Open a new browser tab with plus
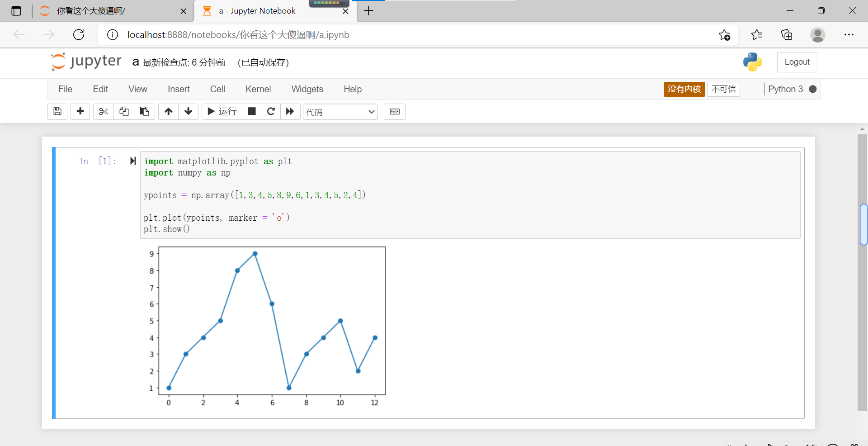Viewport: 868px width, 446px height. [x=368, y=11]
